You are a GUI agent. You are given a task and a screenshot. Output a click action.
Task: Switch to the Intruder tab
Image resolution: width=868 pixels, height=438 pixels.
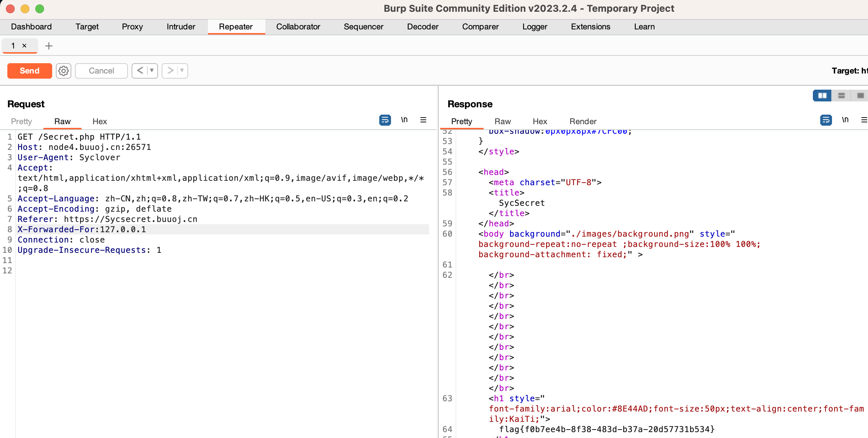coord(181,27)
